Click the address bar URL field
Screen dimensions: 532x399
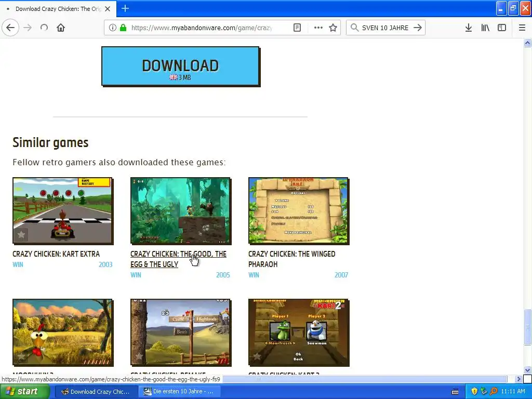tap(202, 28)
